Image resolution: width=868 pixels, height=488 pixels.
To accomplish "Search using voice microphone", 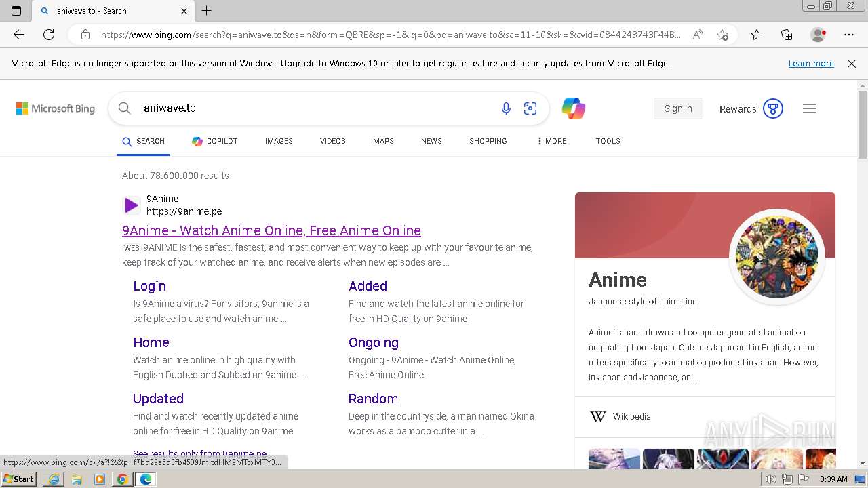I will point(506,108).
